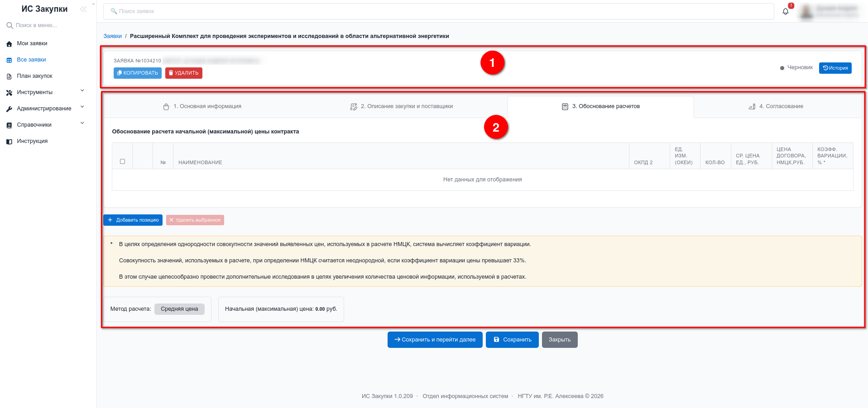Click the edit-list icon on Описание закупки tab
Image resolution: width=868 pixels, height=408 pixels.
click(354, 107)
